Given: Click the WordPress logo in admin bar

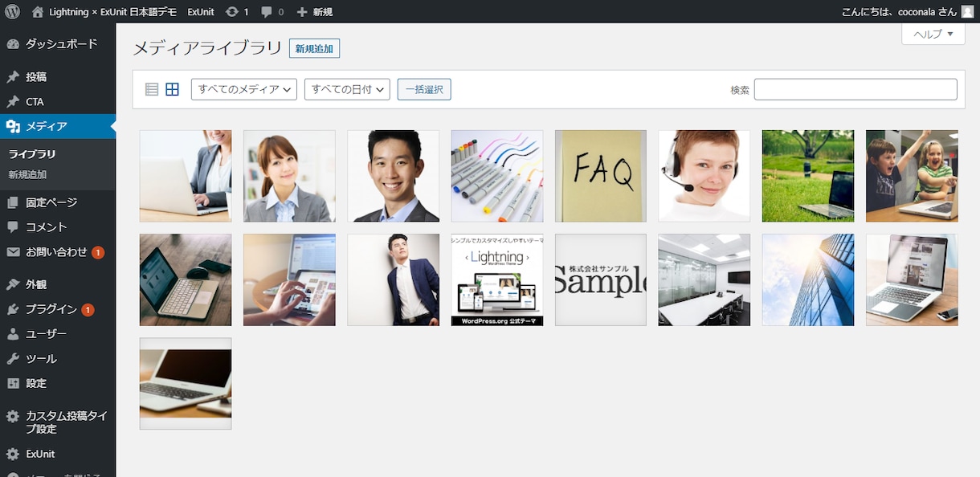Looking at the screenshot, I should click(x=12, y=11).
